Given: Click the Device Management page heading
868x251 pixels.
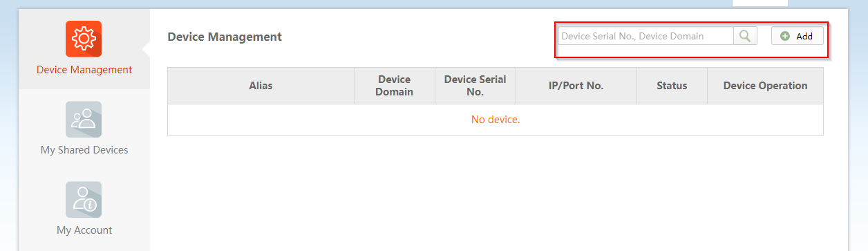Looking at the screenshot, I should pyautogui.click(x=225, y=37).
